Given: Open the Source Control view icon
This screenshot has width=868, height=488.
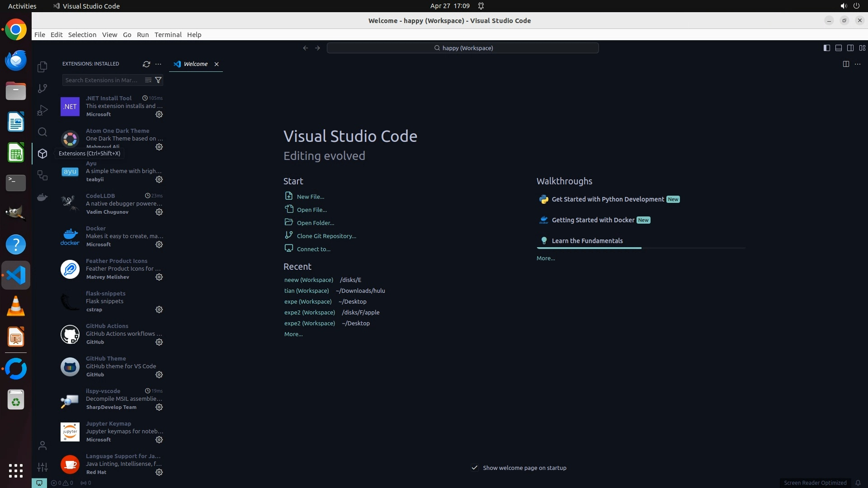Looking at the screenshot, I should (x=42, y=89).
